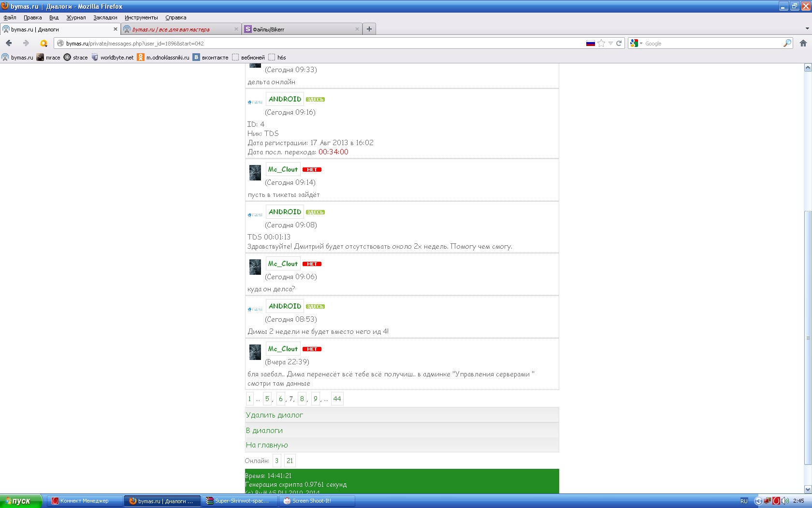The width and height of the screenshot is (812, 508).
Task: Expand the search engine selector dropdown
Action: [636, 43]
